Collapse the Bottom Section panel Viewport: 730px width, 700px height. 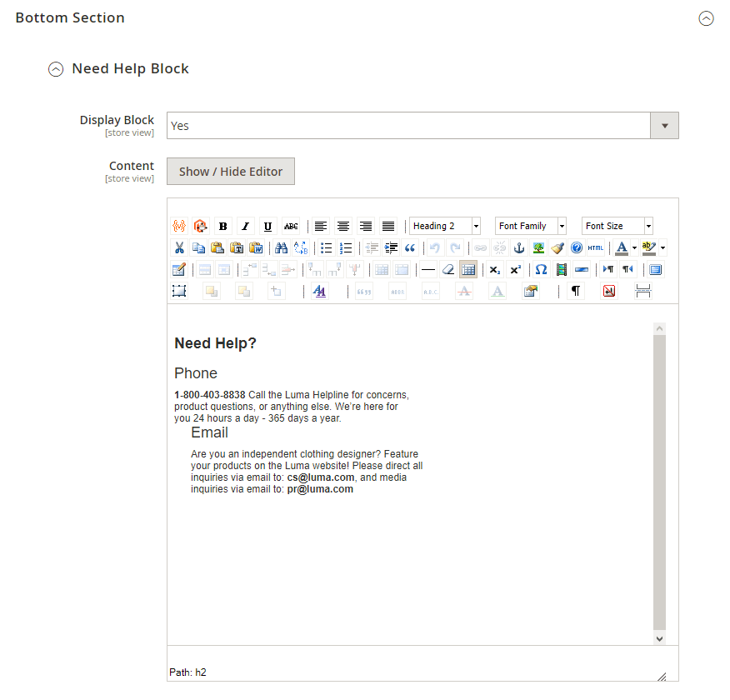707,18
